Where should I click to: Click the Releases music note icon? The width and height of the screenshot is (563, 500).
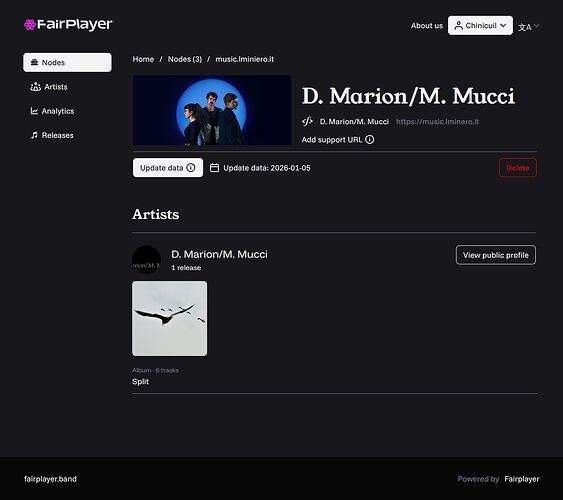[34, 135]
